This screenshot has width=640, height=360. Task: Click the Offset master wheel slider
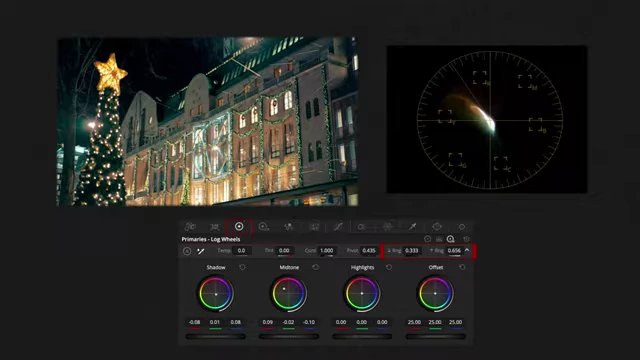tap(435, 337)
